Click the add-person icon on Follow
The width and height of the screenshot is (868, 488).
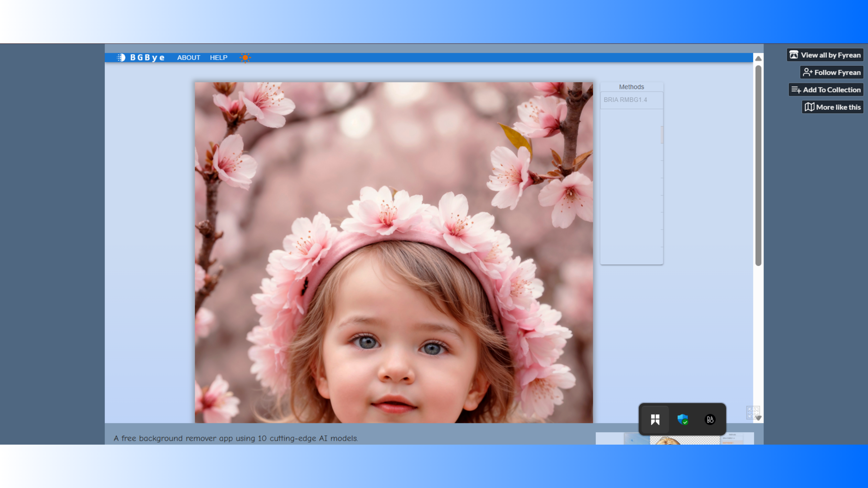[807, 72]
